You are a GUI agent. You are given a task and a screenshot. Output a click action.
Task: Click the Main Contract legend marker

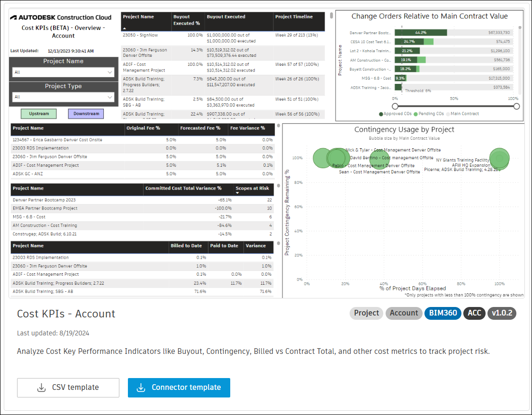coord(448,114)
